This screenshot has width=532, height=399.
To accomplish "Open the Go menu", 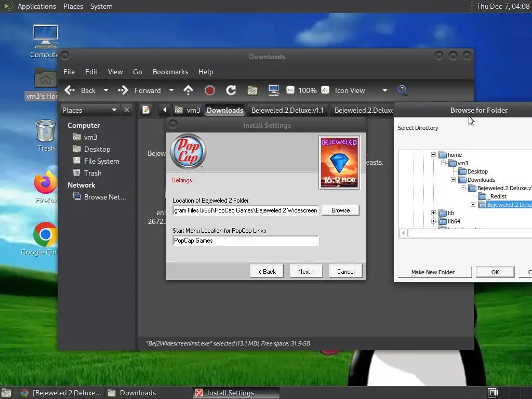I will 137,72.
